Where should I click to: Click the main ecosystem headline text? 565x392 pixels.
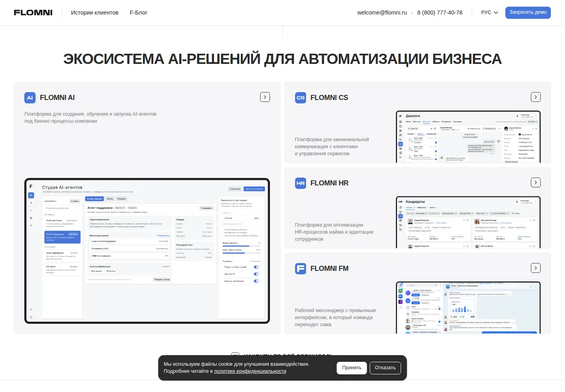282,59
